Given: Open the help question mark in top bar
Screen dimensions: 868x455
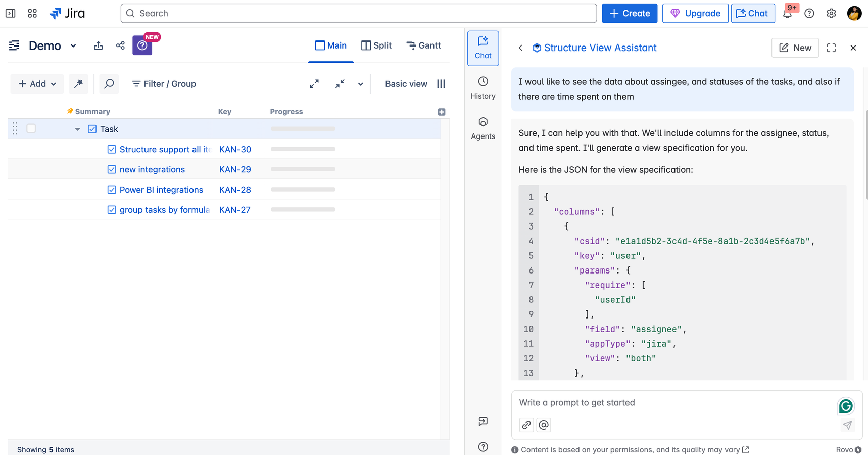Looking at the screenshot, I should [809, 14].
